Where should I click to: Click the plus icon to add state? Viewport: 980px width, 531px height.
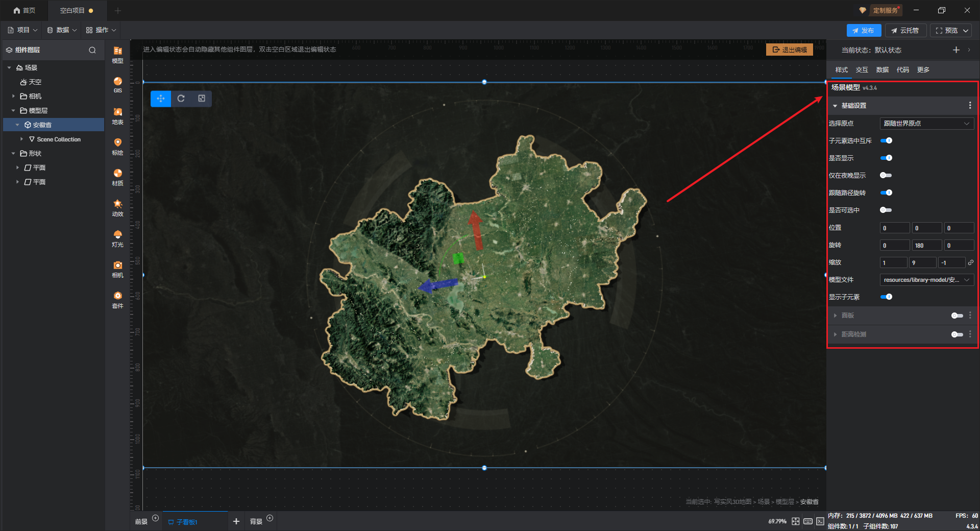(956, 50)
